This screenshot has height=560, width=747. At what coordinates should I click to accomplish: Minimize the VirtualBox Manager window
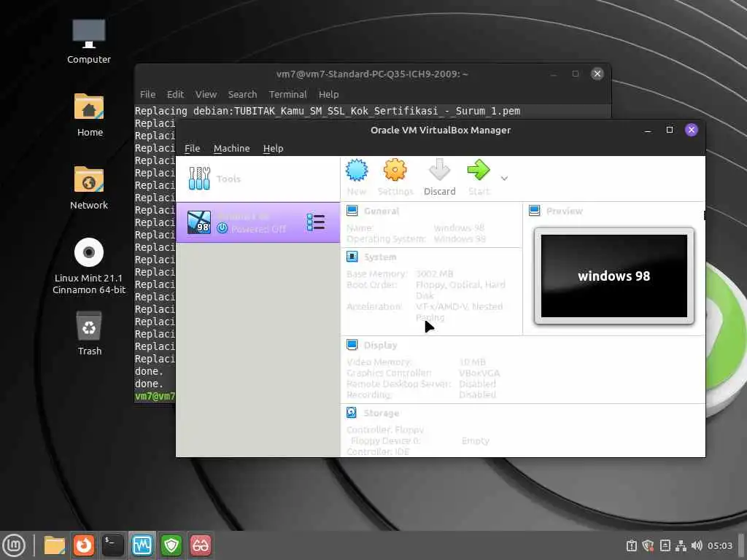[648, 130]
